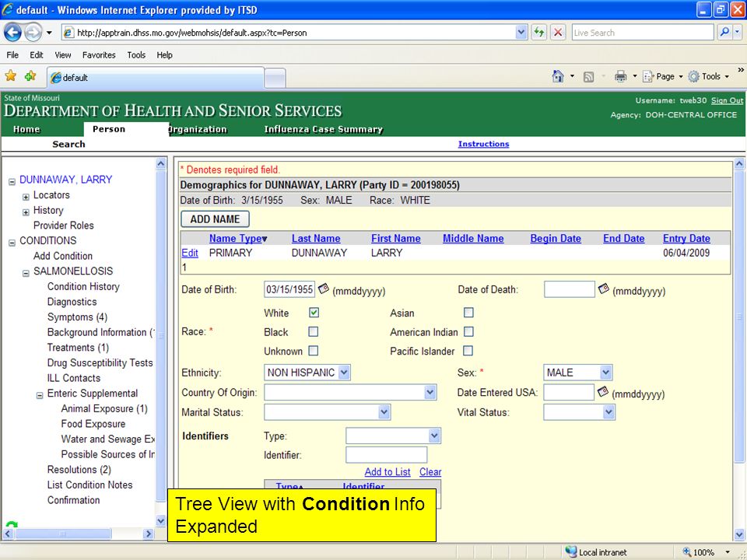Open Treatments (1) in the tree

point(78,348)
